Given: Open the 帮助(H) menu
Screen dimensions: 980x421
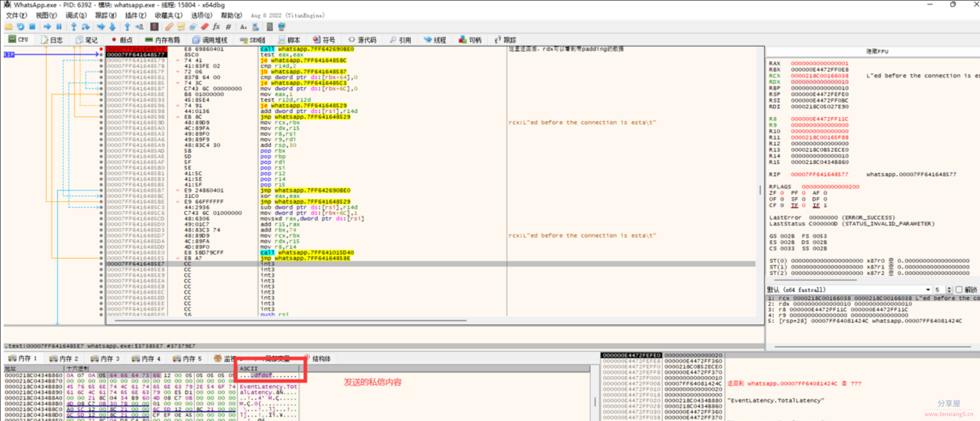Looking at the screenshot, I should coord(231,15).
